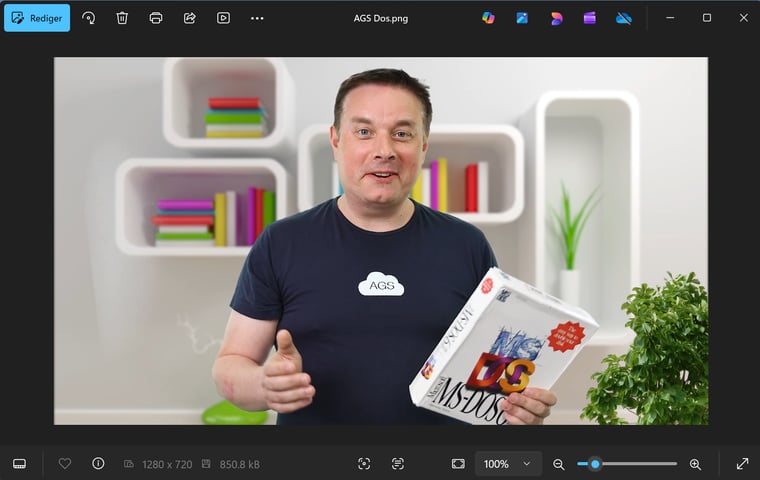Activate the visual search scan icon
Image resolution: width=760 pixels, height=480 pixels.
[364, 464]
